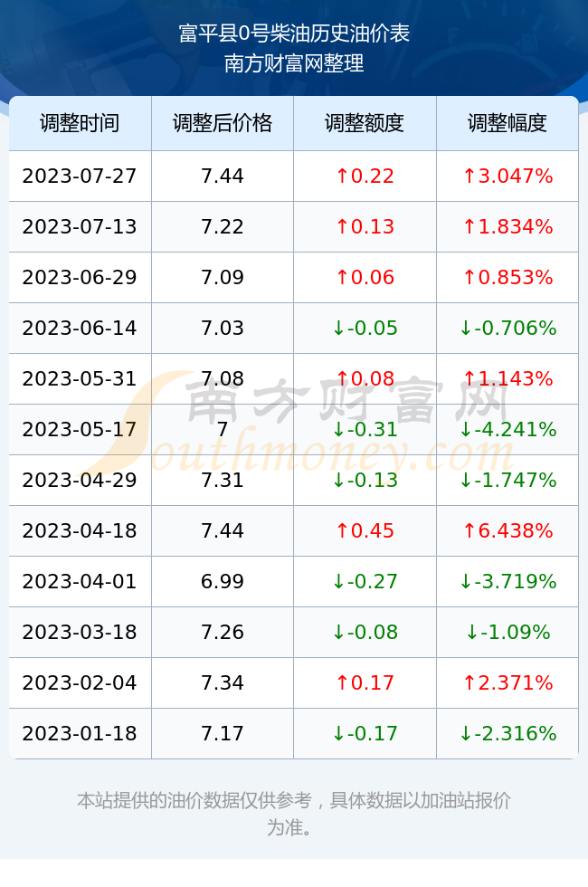The height and width of the screenshot is (887, 588).
Task: Click the red up arrow beside 0.17
Action: coord(342,683)
